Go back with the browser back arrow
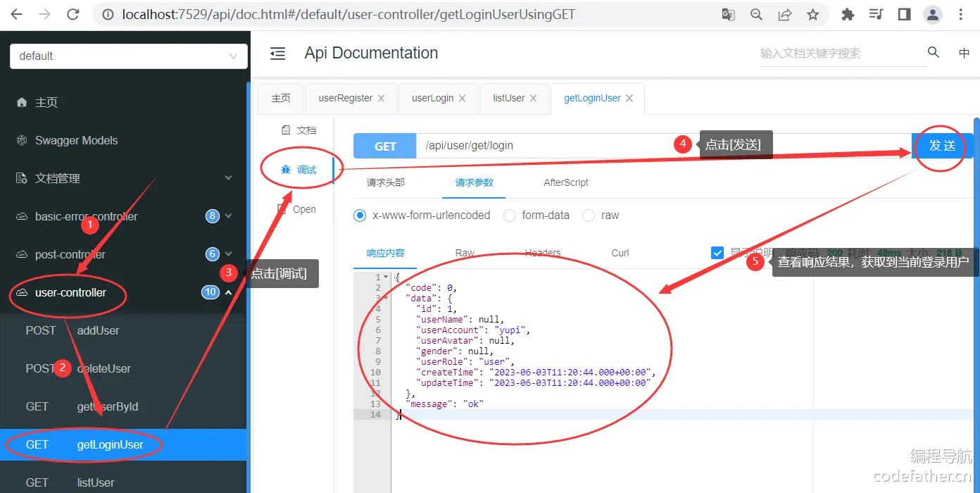 coord(17,14)
